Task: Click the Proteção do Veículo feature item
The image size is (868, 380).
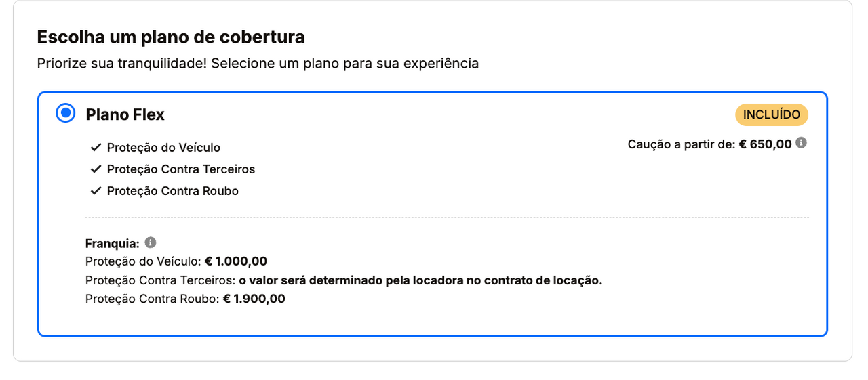Action: click(x=163, y=148)
